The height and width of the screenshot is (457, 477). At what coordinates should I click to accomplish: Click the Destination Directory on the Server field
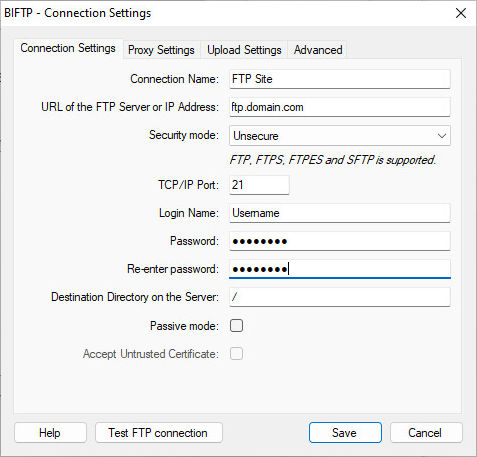pyautogui.click(x=340, y=297)
